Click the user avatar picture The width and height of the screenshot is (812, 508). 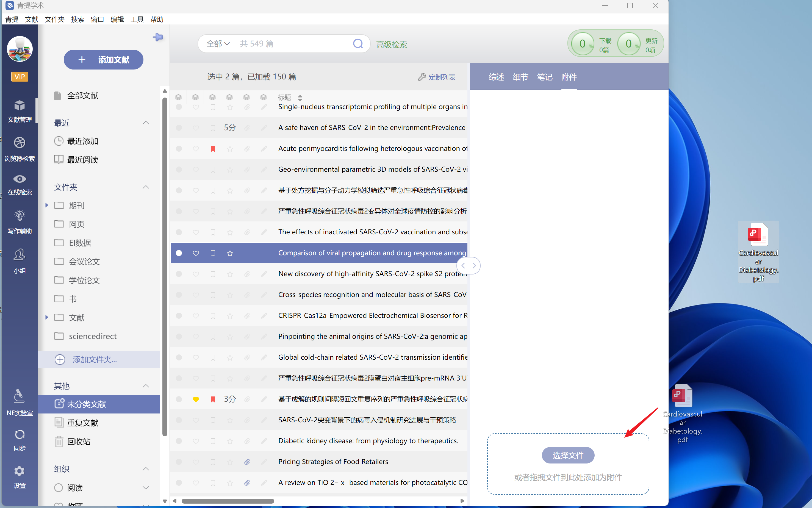20,49
